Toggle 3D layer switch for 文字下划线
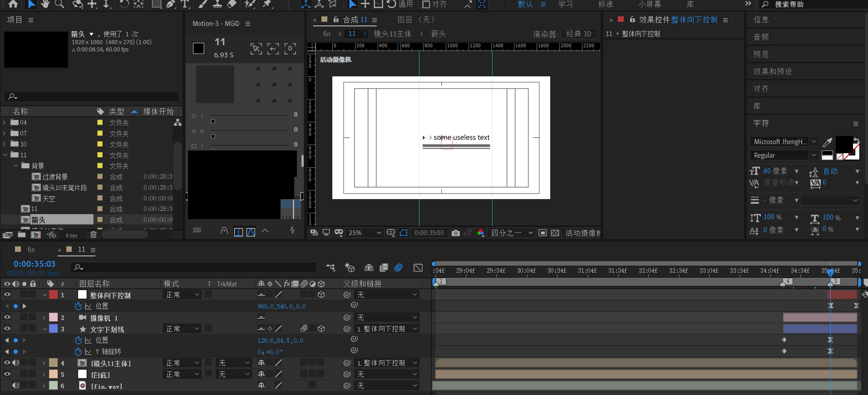 (x=321, y=329)
